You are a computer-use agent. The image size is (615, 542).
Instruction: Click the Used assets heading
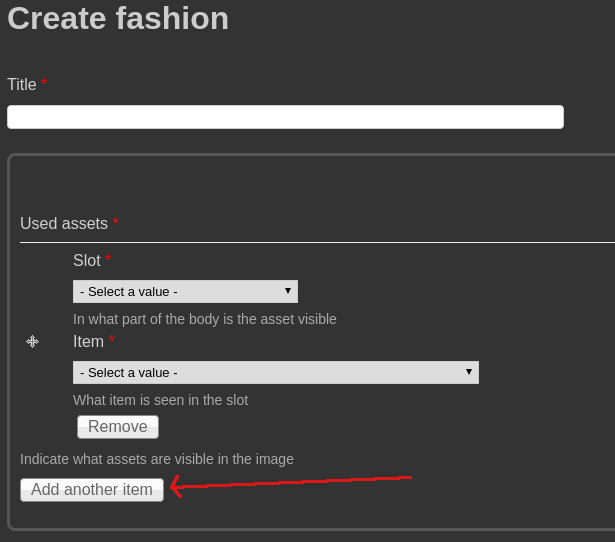64,224
